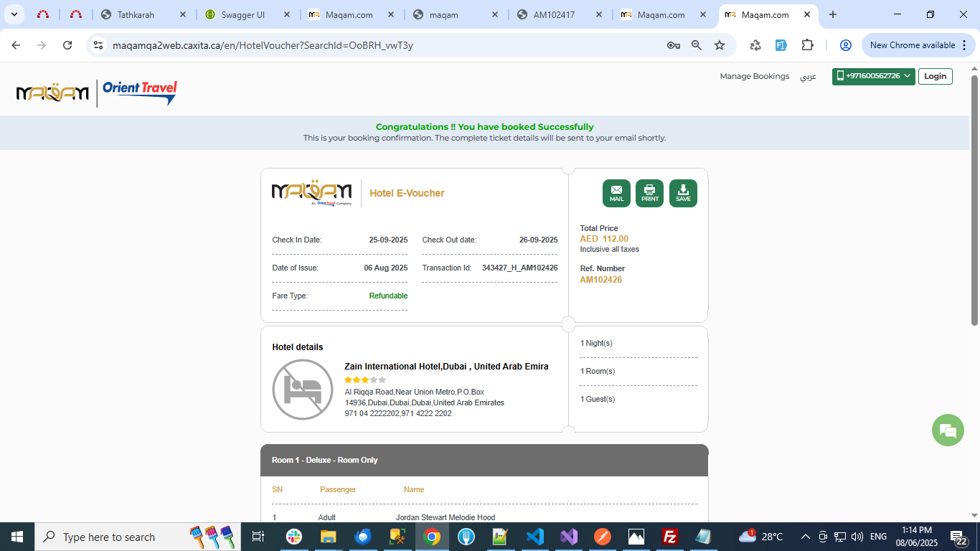Open the live chat bubble icon
The image size is (980, 551).
tap(948, 430)
